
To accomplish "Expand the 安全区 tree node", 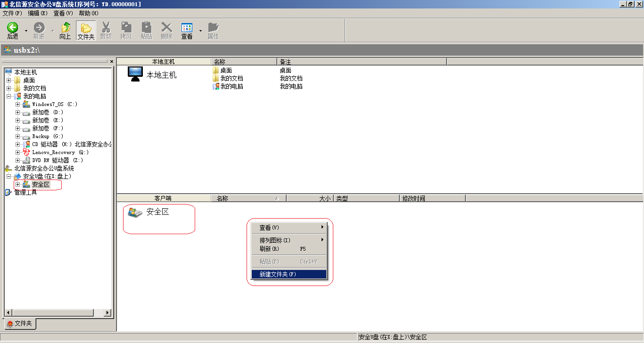I will click(18, 184).
